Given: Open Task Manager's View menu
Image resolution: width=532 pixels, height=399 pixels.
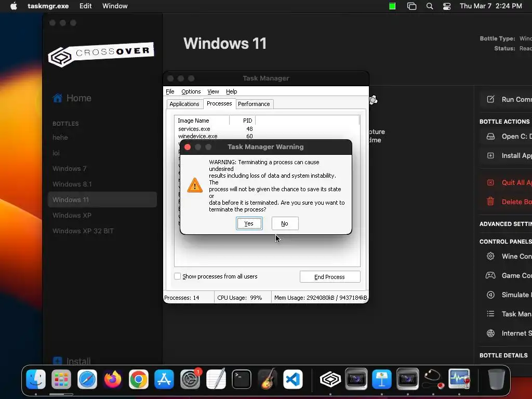Looking at the screenshot, I should (x=213, y=91).
